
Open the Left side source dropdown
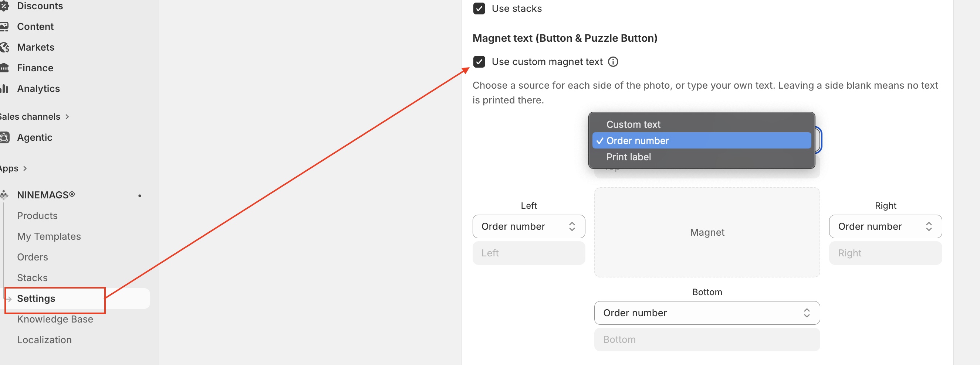(528, 226)
